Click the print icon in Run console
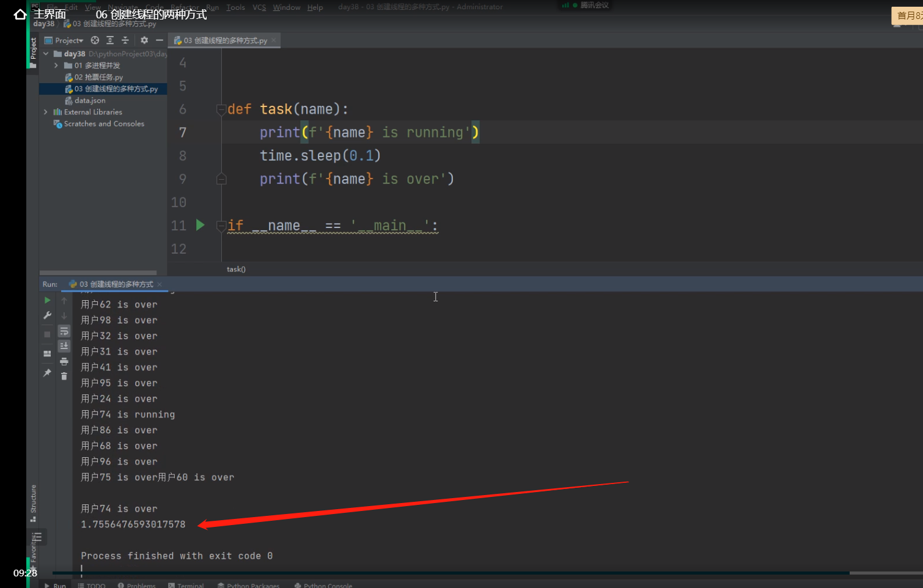The image size is (923, 588). pos(64,361)
